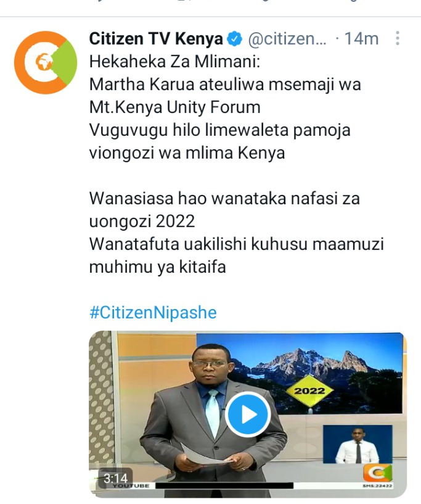Screen dimensions: 421x504
Task: Play the video using the blue play button
Action: coord(248,415)
